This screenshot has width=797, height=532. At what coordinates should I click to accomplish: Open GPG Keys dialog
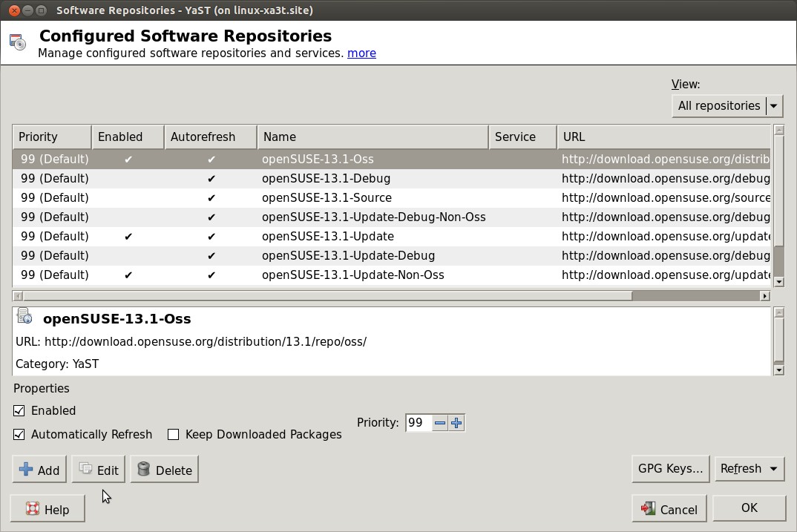[x=670, y=468]
